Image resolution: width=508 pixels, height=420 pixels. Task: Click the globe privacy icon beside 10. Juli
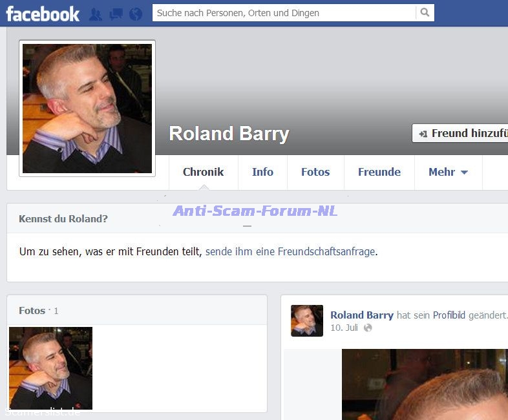pos(368,328)
